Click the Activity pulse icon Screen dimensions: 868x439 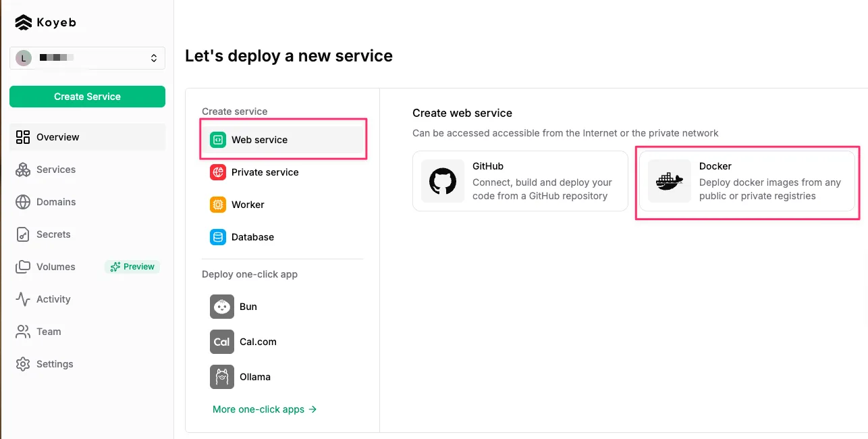click(x=23, y=299)
